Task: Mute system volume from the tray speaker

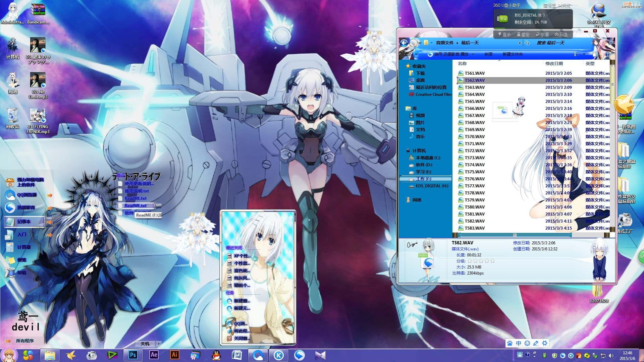Action: (611, 355)
